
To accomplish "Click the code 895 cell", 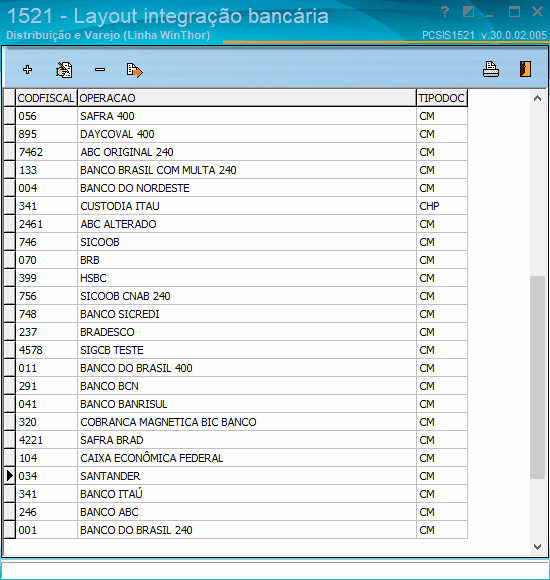I will click(46, 134).
